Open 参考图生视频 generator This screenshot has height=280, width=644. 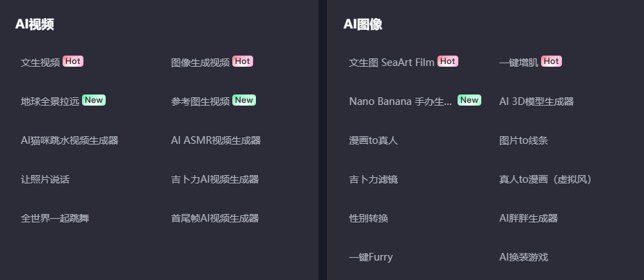[x=200, y=101]
